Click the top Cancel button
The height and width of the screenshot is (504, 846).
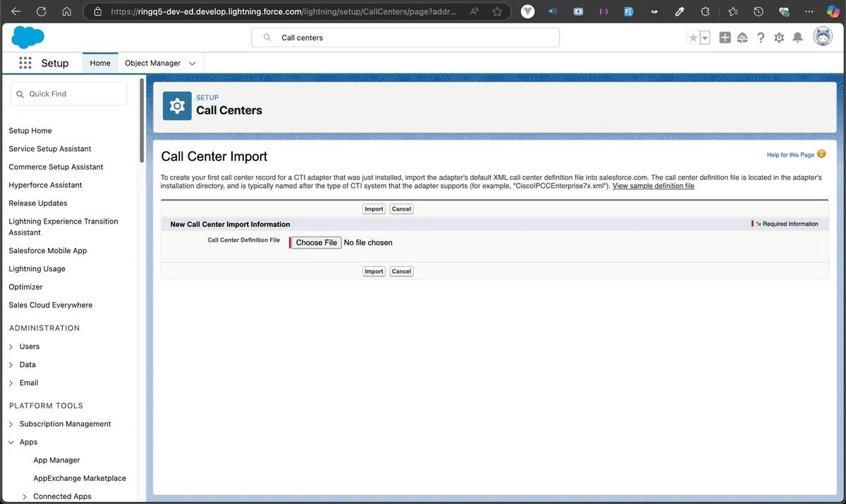[401, 209]
